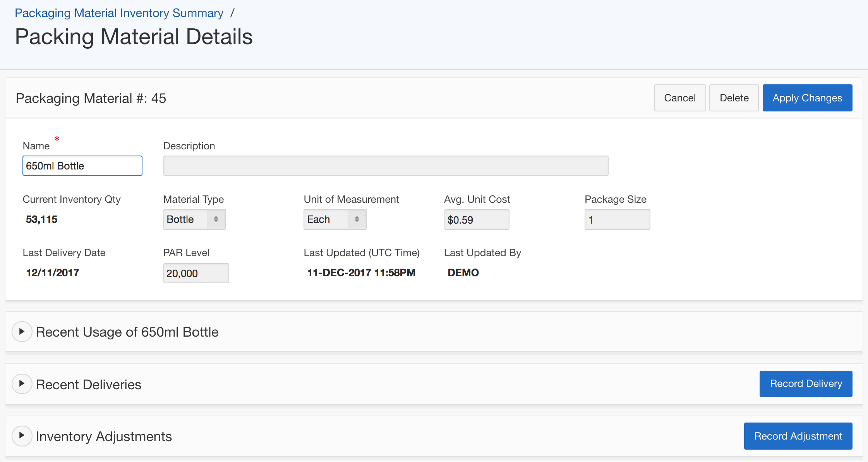Expand the Inventory Adjustments triangle toggle

click(x=22, y=436)
